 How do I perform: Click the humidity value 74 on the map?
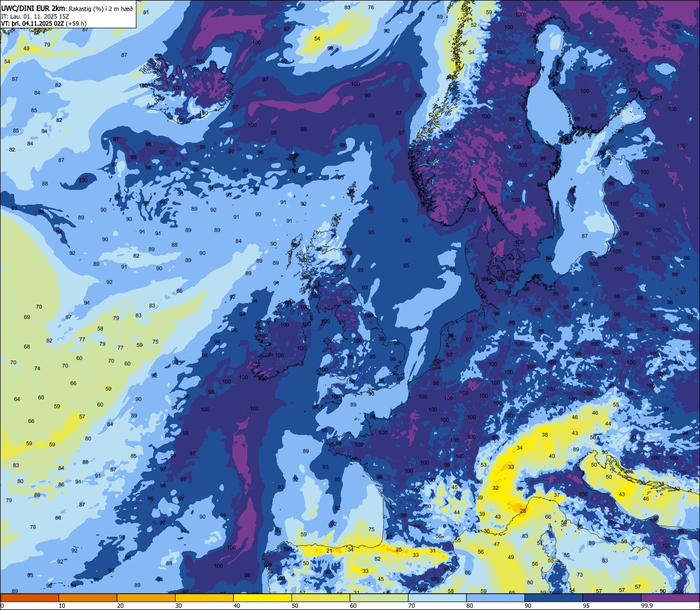point(37,368)
